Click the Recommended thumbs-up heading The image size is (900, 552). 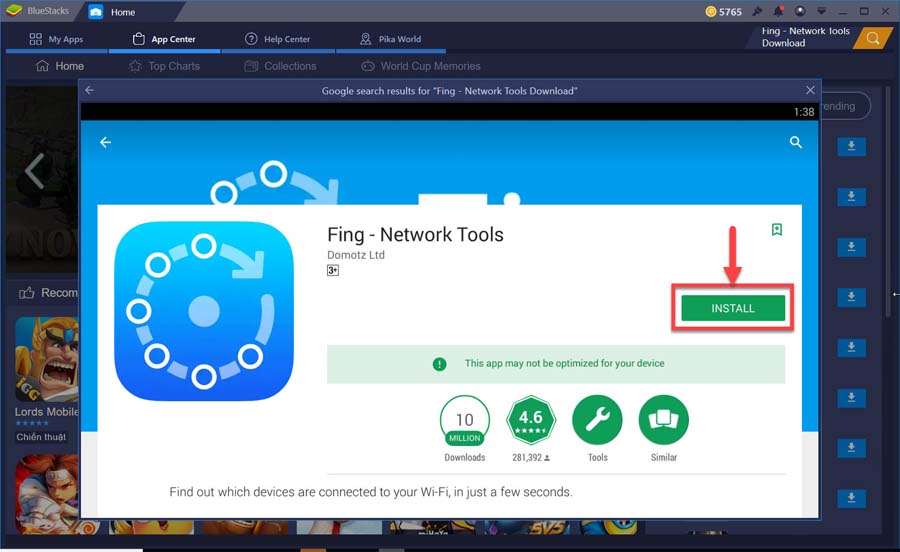pos(49,293)
